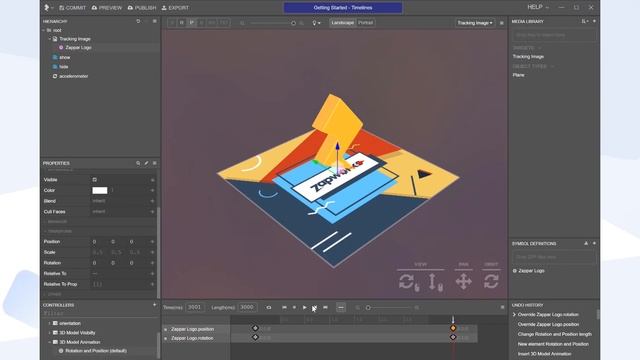Image resolution: width=640 pixels, height=360 pixels.
Task: Click the Time(ms) input field
Action: (x=195, y=307)
